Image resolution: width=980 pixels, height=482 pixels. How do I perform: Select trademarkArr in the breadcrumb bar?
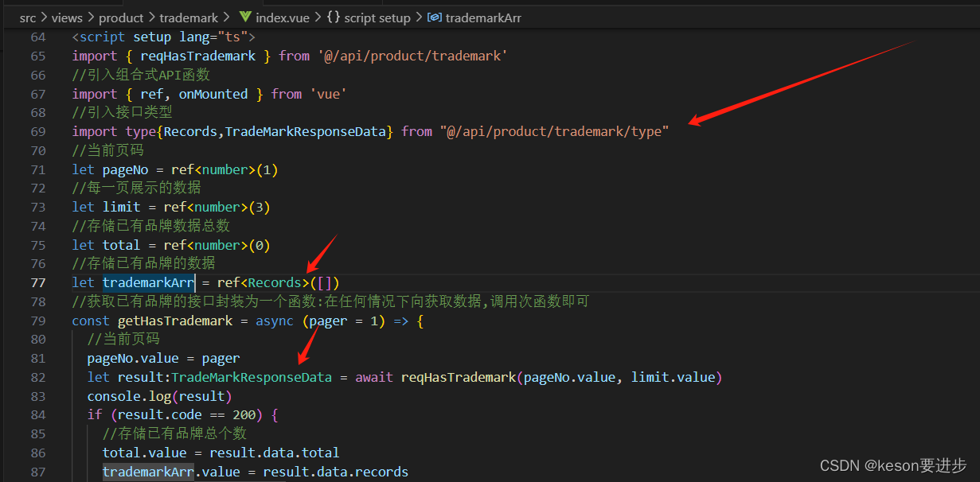(x=484, y=17)
